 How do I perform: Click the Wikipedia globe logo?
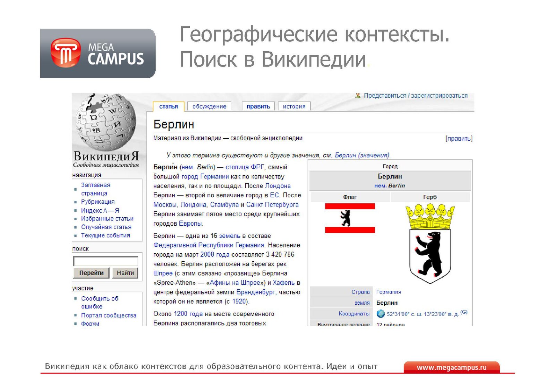[106, 122]
